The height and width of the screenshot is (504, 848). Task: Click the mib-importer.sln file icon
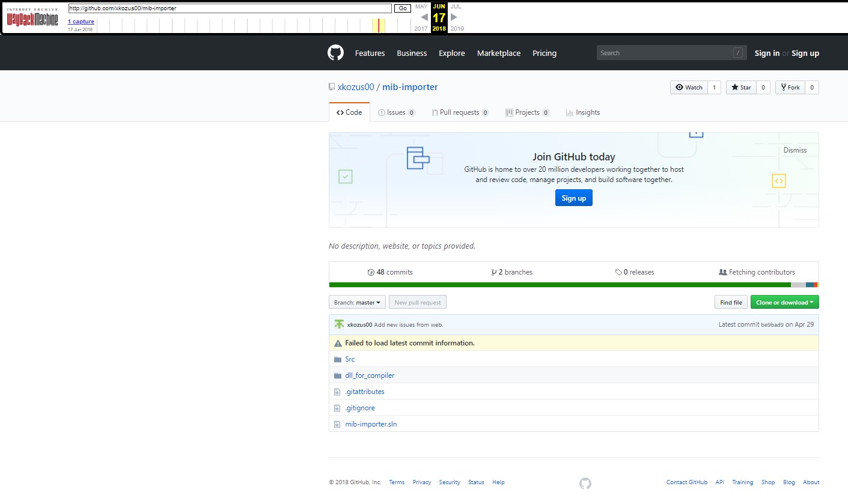click(x=337, y=424)
